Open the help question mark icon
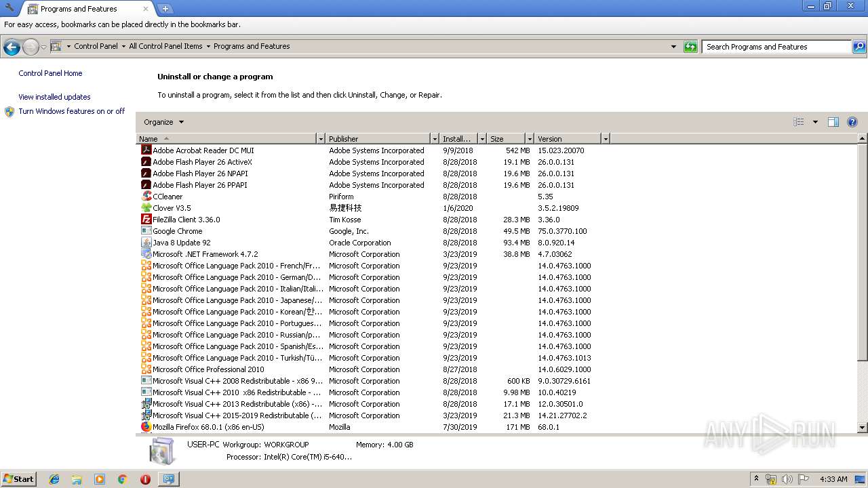Viewport: 868px width, 488px height. (x=852, y=122)
